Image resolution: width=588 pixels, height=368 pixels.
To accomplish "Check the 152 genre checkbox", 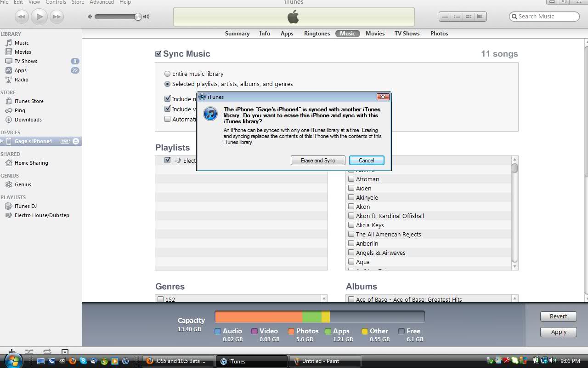I will click(160, 299).
